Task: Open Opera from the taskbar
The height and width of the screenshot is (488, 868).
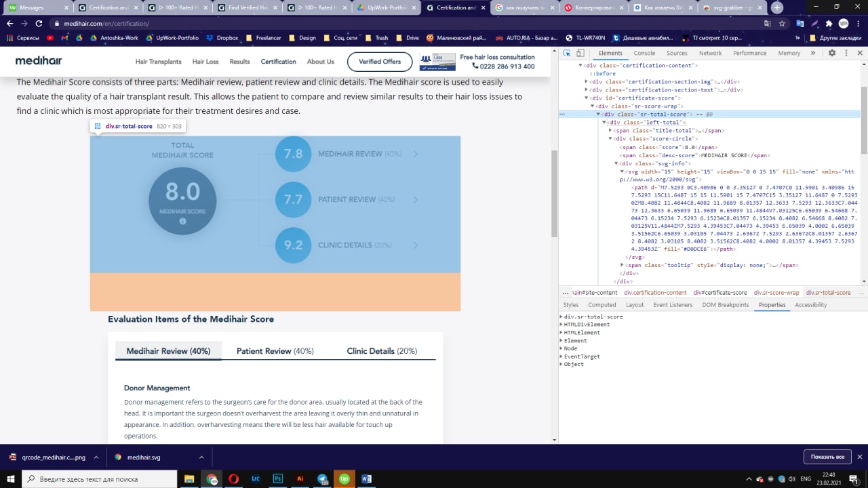Action: pyautogui.click(x=233, y=478)
